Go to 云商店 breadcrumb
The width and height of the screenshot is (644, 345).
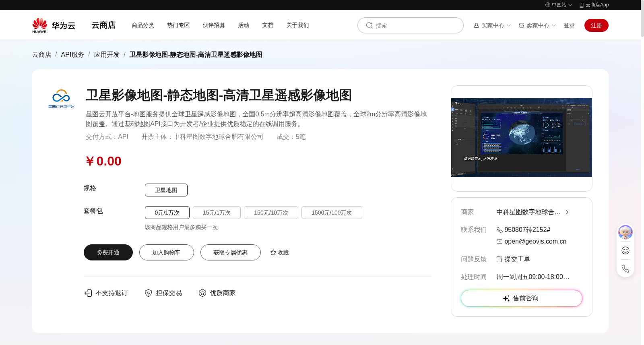[42, 54]
